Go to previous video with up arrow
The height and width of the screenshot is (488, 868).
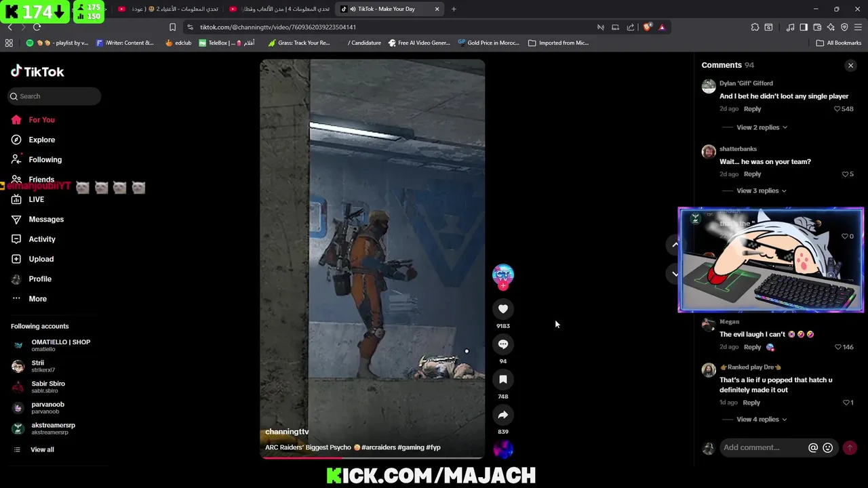coord(675,244)
